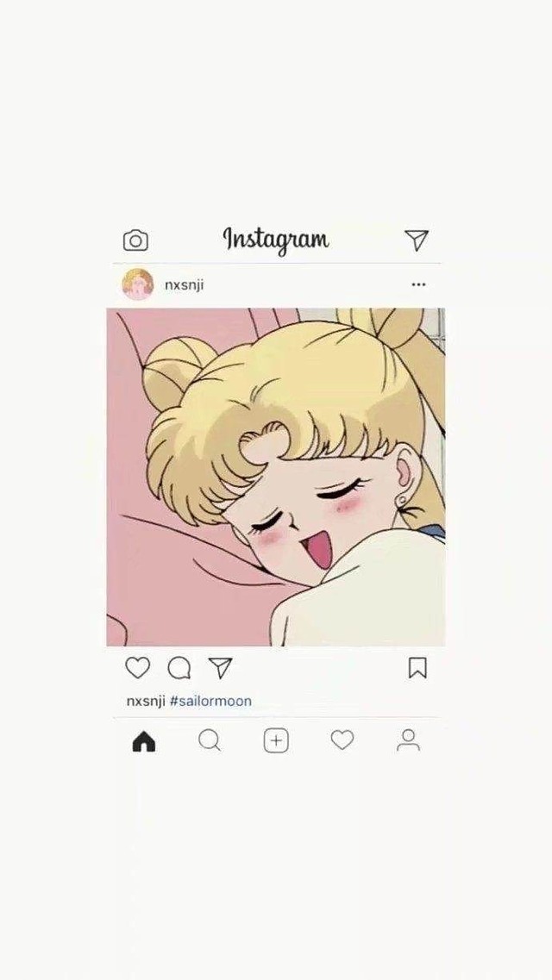The image size is (552, 980).
Task: Click the heart-shaped hair curl on the character's forehead
Action: pos(262,442)
